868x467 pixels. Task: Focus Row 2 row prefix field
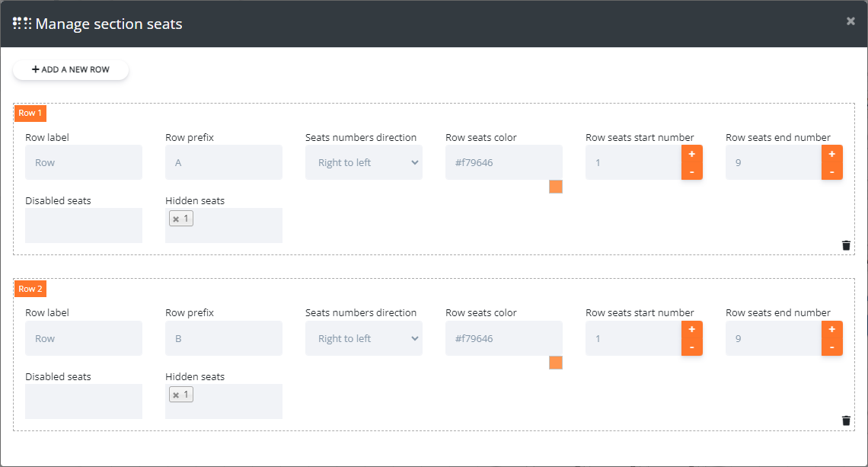(x=224, y=338)
